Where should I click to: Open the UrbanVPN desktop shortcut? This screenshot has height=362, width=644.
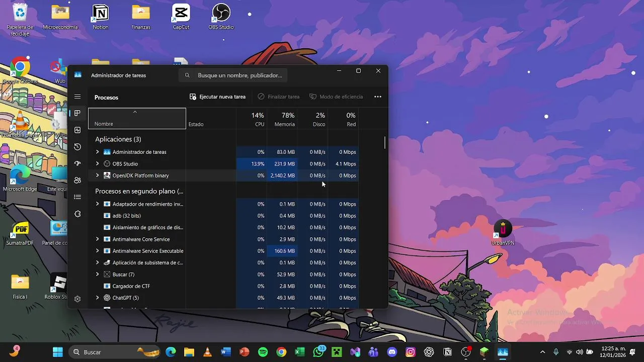(503, 233)
